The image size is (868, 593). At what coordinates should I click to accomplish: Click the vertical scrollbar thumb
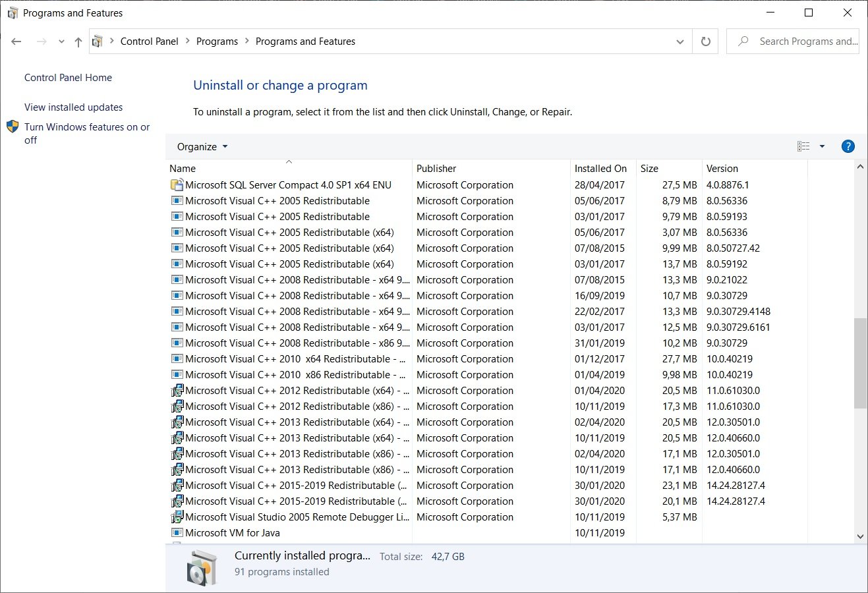(x=860, y=363)
